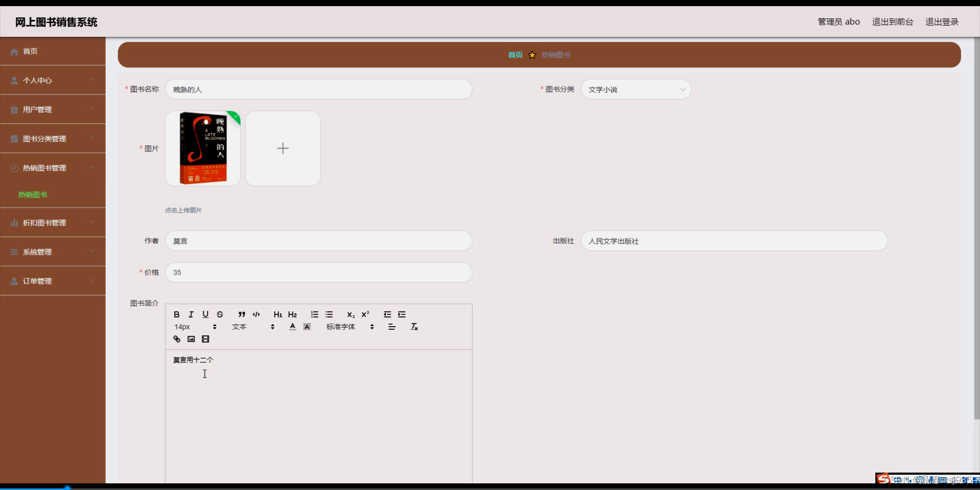This screenshot has width=980, height=490.
Task: Focus the 图书名称 input field
Action: 318,89
